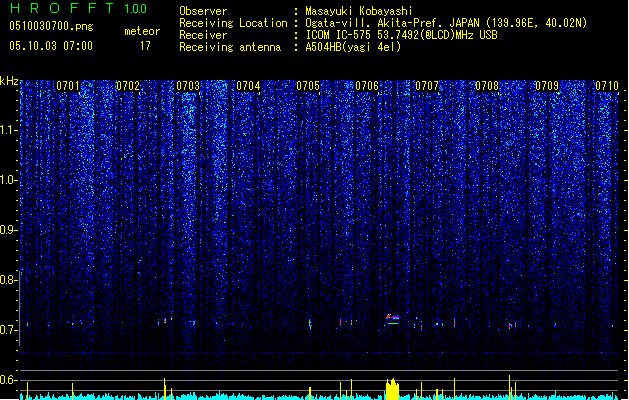The image size is (629, 400).
Task: Click the Observer label
Action: (x=203, y=11)
